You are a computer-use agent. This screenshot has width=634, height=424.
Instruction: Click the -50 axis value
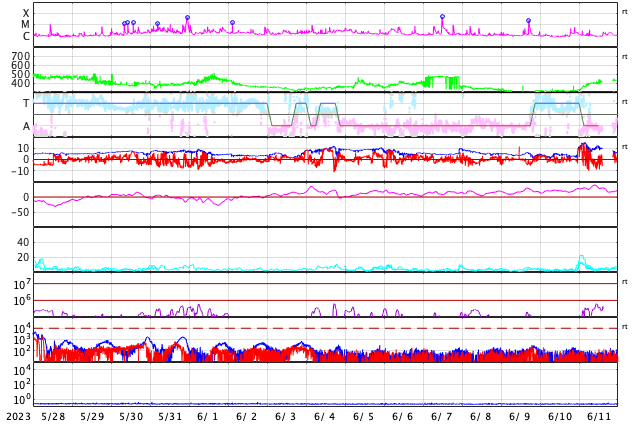pos(20,212)
